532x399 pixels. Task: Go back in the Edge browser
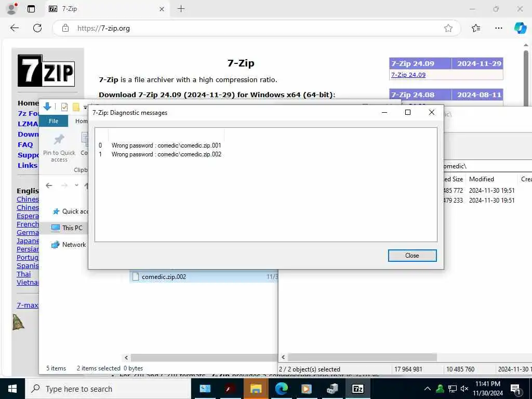tap(15, 28)
